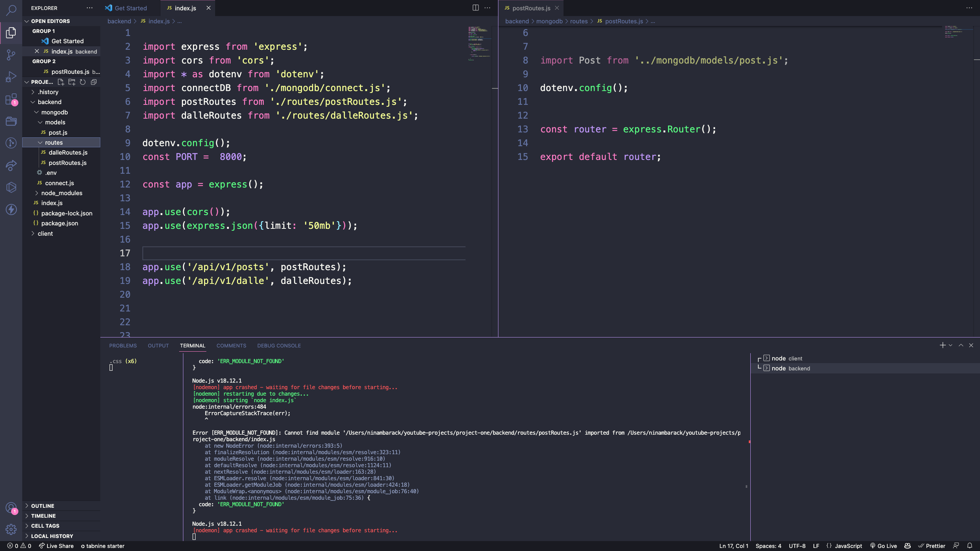Expand the client folder

pyautogui.click(x=33, y=233)
